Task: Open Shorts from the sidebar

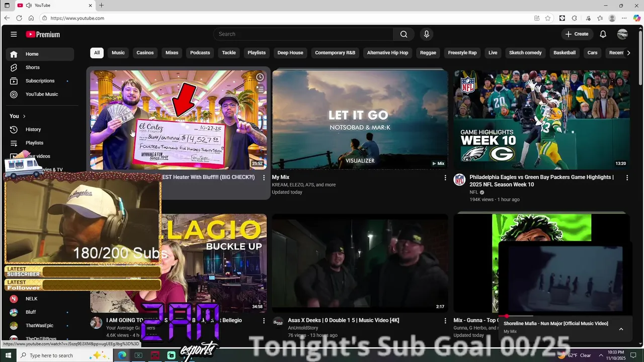Action: pos(40,67)
